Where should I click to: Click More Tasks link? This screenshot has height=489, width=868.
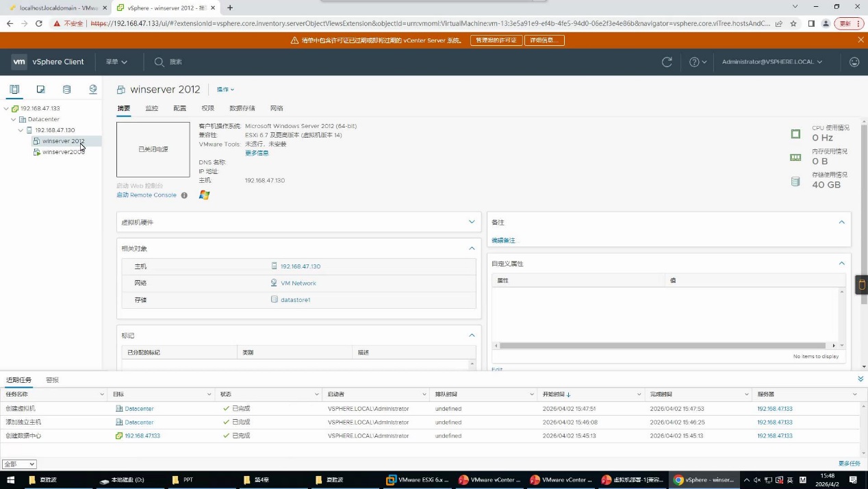[850, 464]
